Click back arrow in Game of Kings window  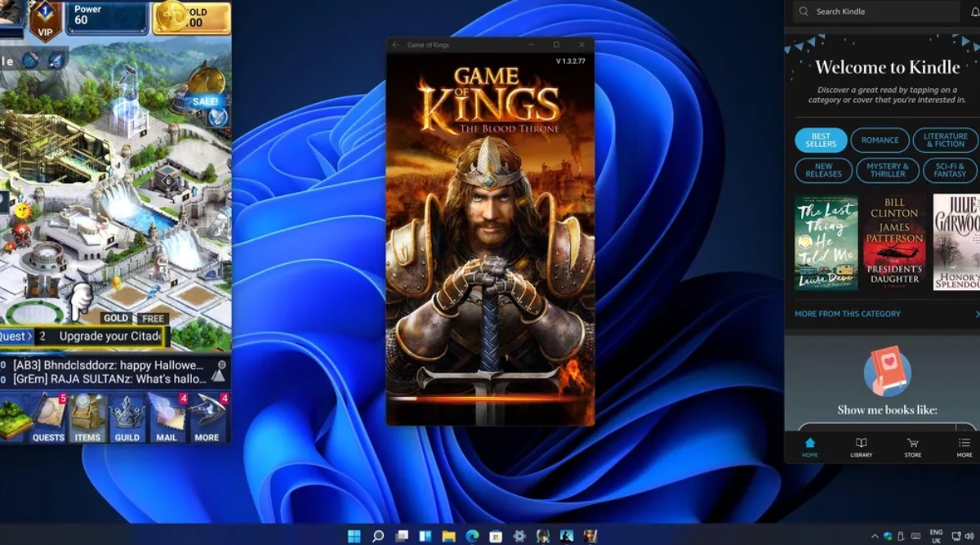[396, 45]
